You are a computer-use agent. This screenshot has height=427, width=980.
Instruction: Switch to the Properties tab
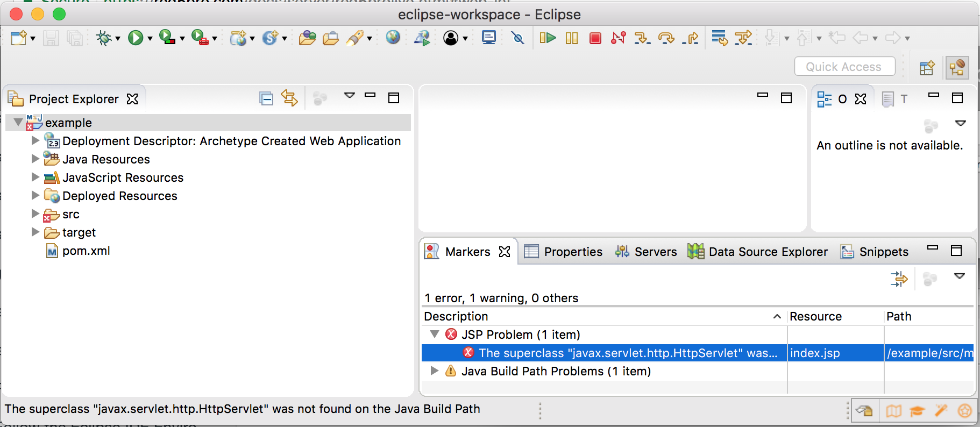563,252
